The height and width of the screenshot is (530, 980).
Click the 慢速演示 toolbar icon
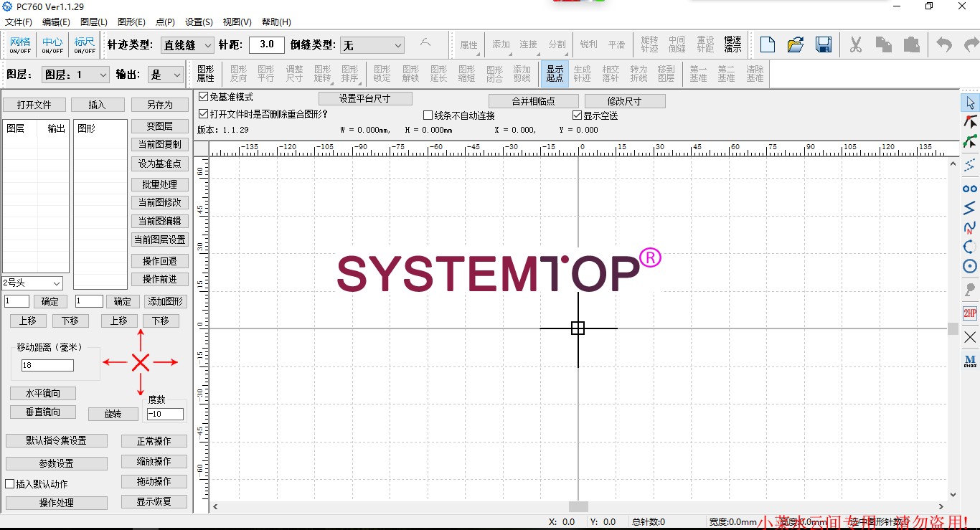point(732,44)
